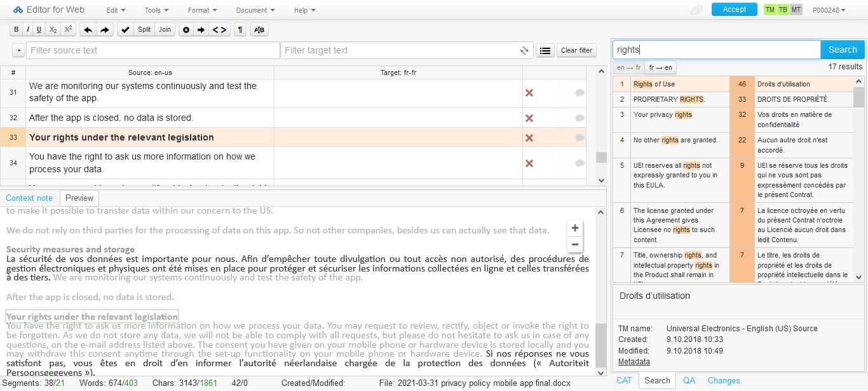Image resolution: width=868 pixels, height=391 pixels.
Task: Switch translation direction to en → fr
Action: coord(628,67)
